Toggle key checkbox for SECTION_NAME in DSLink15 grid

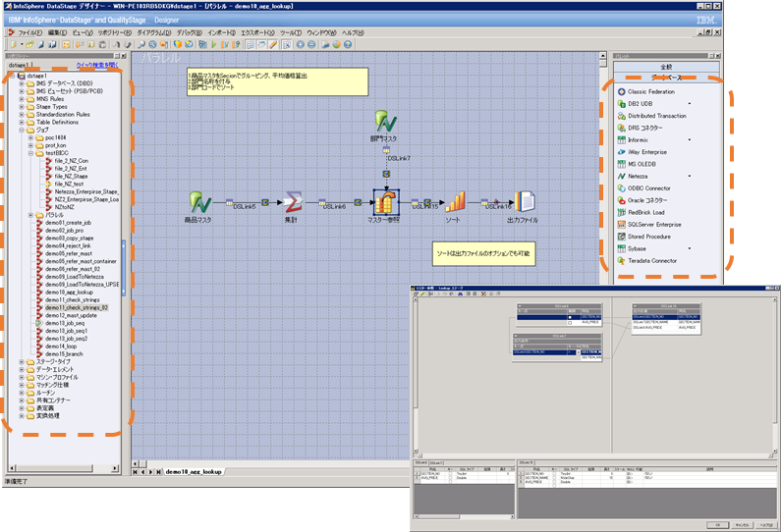(554, 478)
